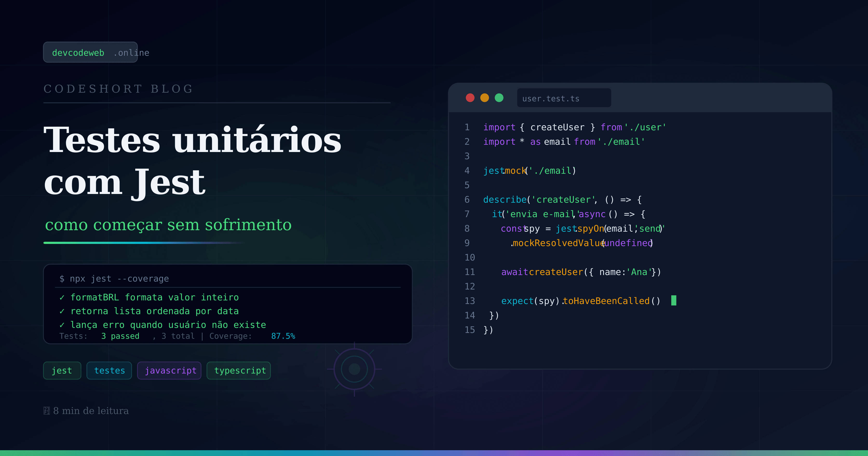Click the yellow window dot
This screenshot has height=456, width=868.
coord(485,98)
